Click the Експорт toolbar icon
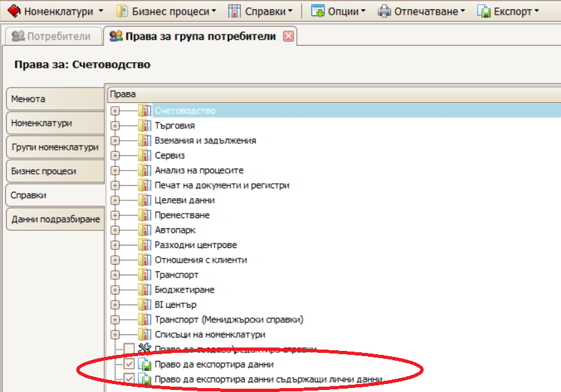The image size is (561, 392). 484,11
